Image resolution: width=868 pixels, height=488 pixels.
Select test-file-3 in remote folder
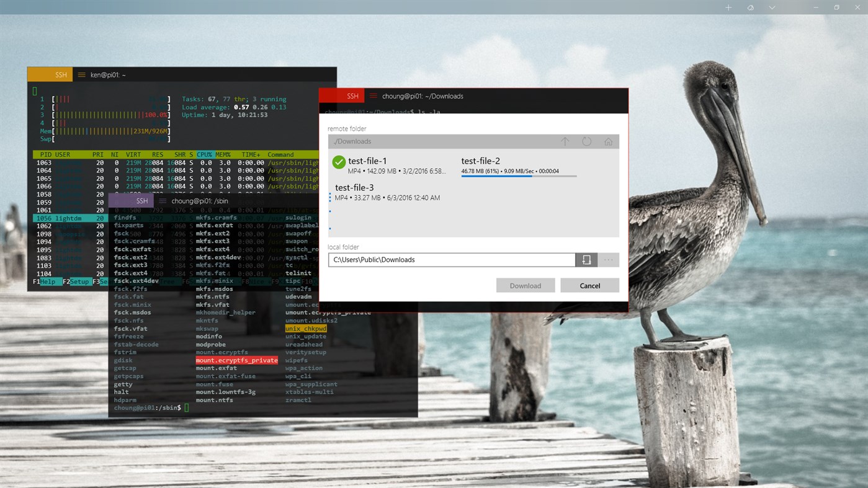pyautogui.click(x=387, y=192)
